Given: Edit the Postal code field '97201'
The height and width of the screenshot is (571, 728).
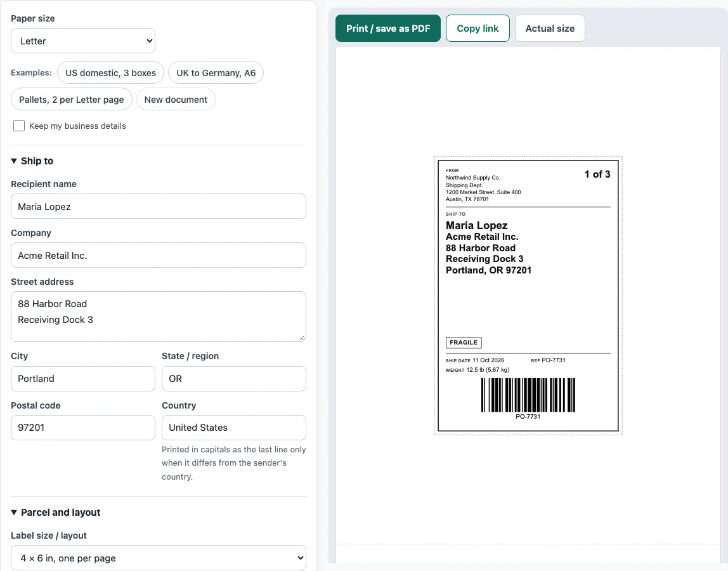Looking at the screenshot, I should 82,428.
